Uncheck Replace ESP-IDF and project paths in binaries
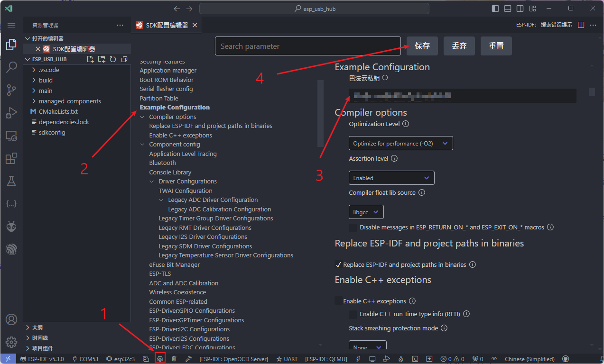The image size is (604, 364). 339,264
